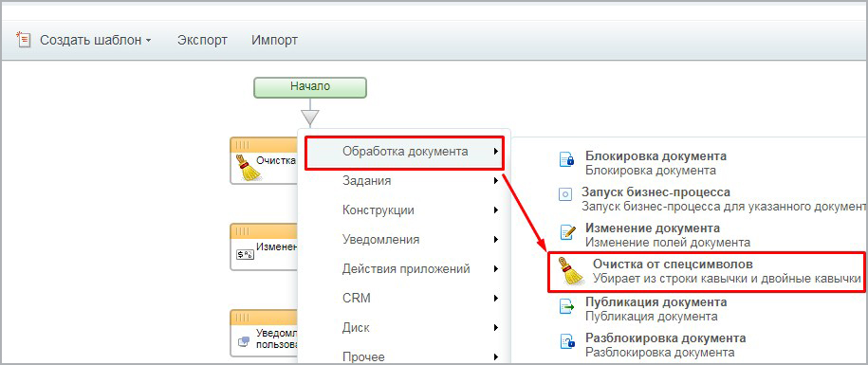The image size is (868, 365).
Task: Select the Начало start block
Action: pyautogui.click(x=310, y=87)
